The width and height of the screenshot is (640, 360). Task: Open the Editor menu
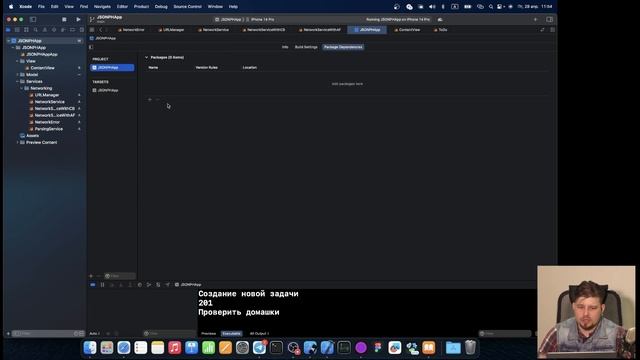pyautogui.click(x=122, y=7)
